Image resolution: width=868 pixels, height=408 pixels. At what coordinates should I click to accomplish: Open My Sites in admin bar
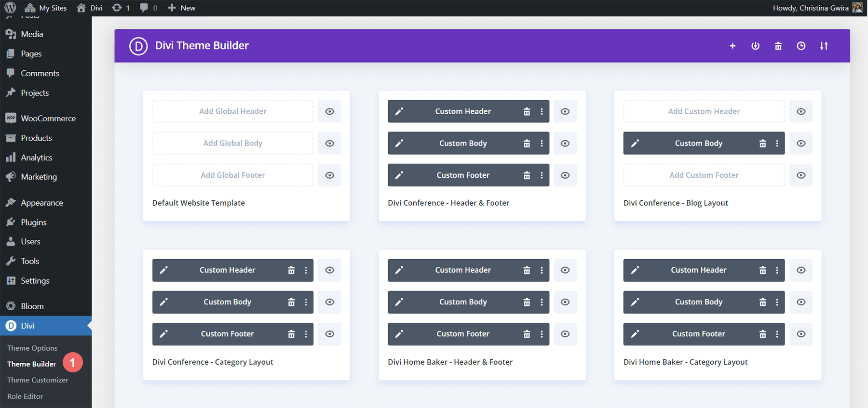(x=45, y=8)
